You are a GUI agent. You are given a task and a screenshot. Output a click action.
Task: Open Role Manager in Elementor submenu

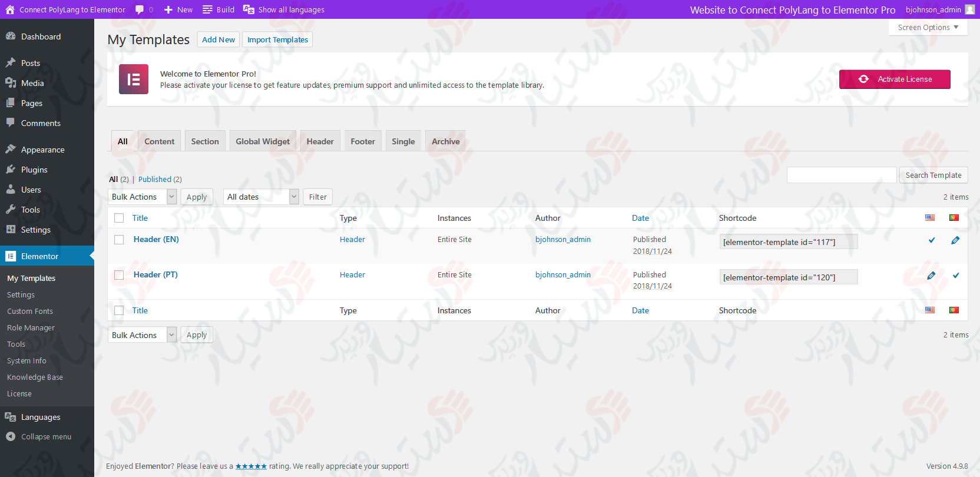31,327
